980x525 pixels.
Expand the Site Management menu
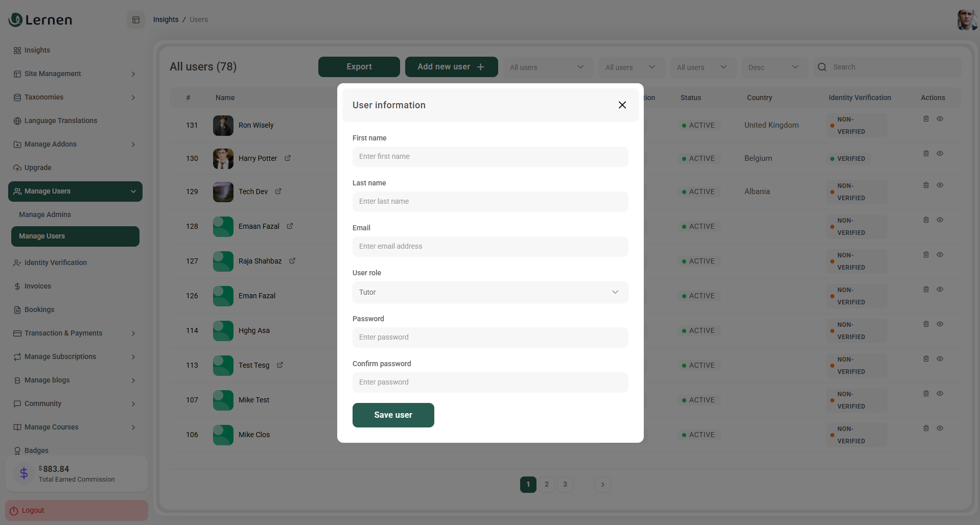click(x=75, y=74)
